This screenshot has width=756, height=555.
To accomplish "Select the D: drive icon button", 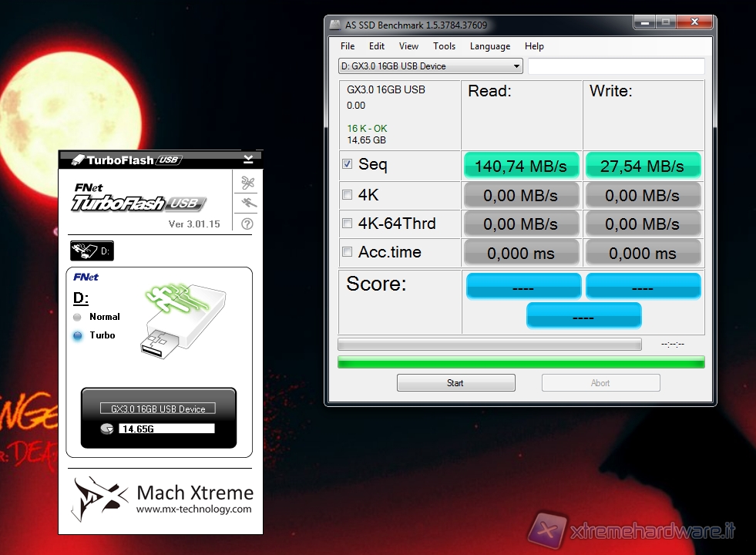I will pyautogui.click(x=91, y=251).
